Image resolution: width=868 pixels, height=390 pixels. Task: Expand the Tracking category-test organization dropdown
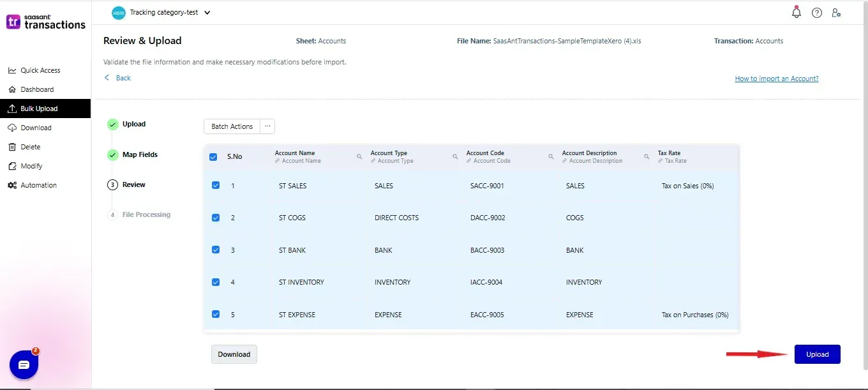pyautogui.click(x=207, y=13)
